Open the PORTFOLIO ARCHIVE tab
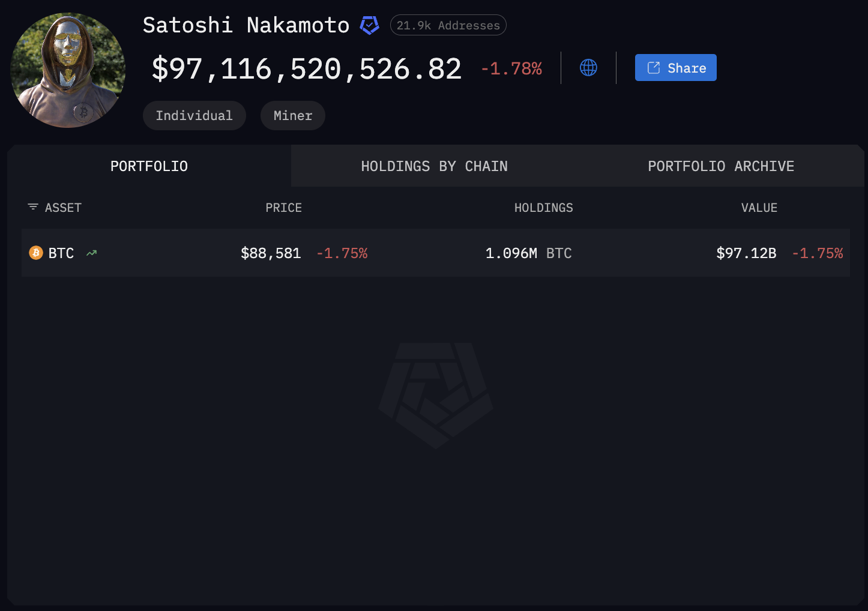This screenshot has height=611, width=868. point(720,166)
